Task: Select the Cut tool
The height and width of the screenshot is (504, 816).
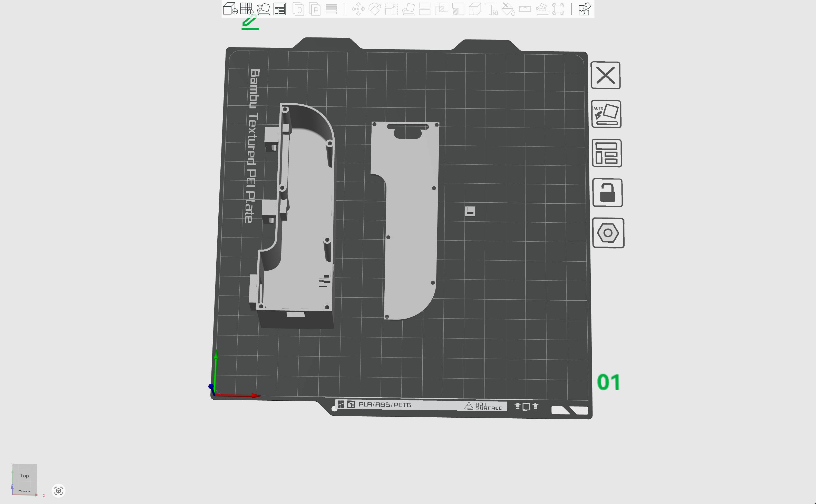Action: coord(424,9)
